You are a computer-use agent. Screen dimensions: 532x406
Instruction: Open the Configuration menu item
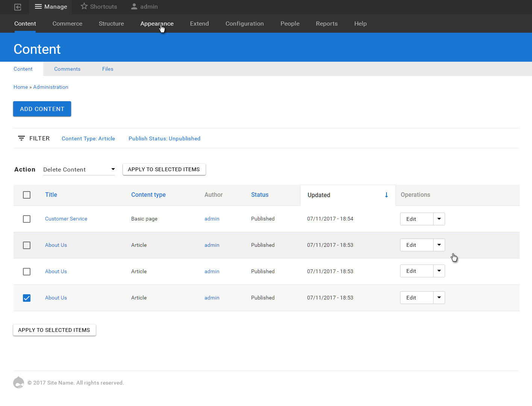[244, 23]
